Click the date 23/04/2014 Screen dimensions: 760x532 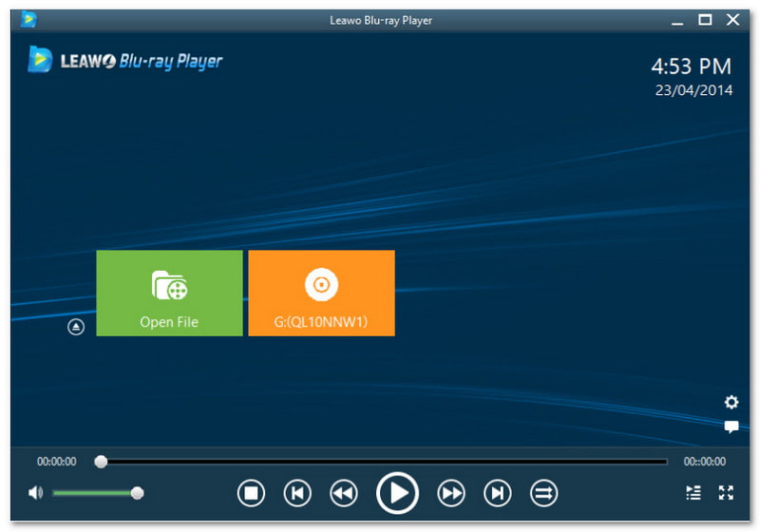pyautogui.click(x=693, y=90)
